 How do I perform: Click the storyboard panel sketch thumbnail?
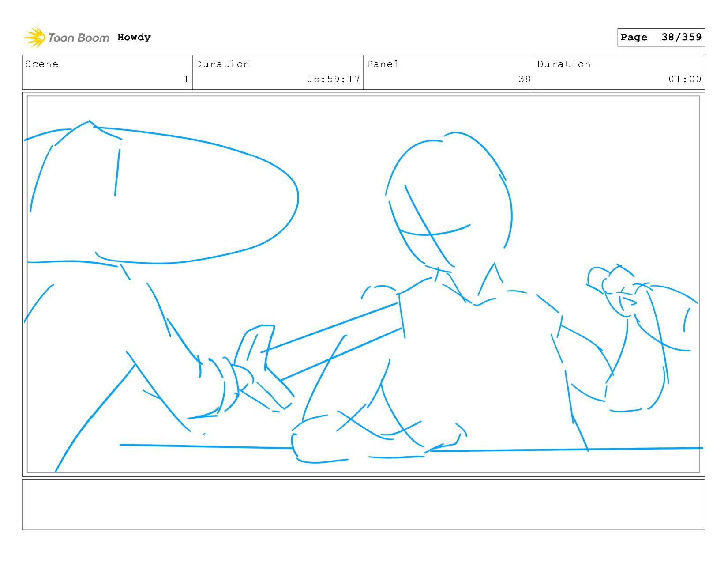pyautogui.click(x=364, y=284)
